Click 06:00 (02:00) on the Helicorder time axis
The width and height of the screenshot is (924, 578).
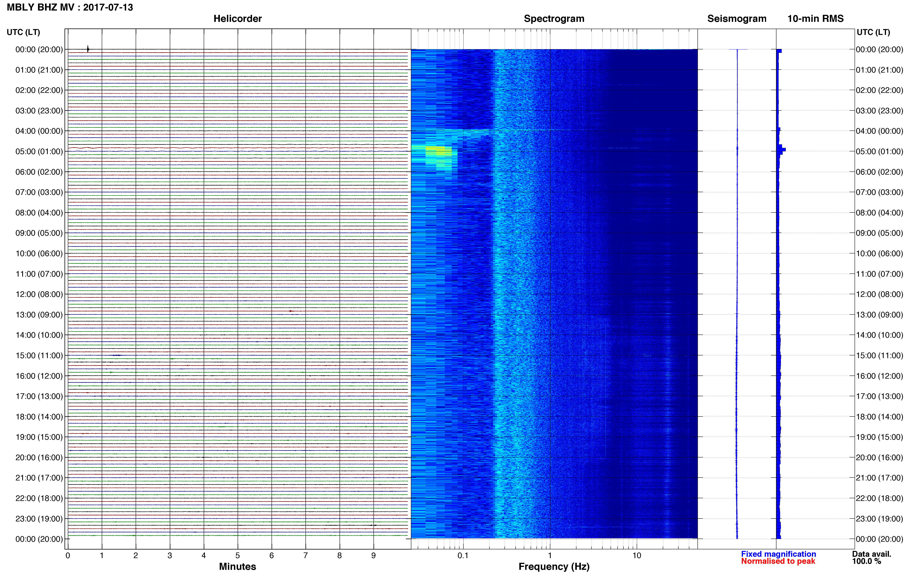(39, 172)
